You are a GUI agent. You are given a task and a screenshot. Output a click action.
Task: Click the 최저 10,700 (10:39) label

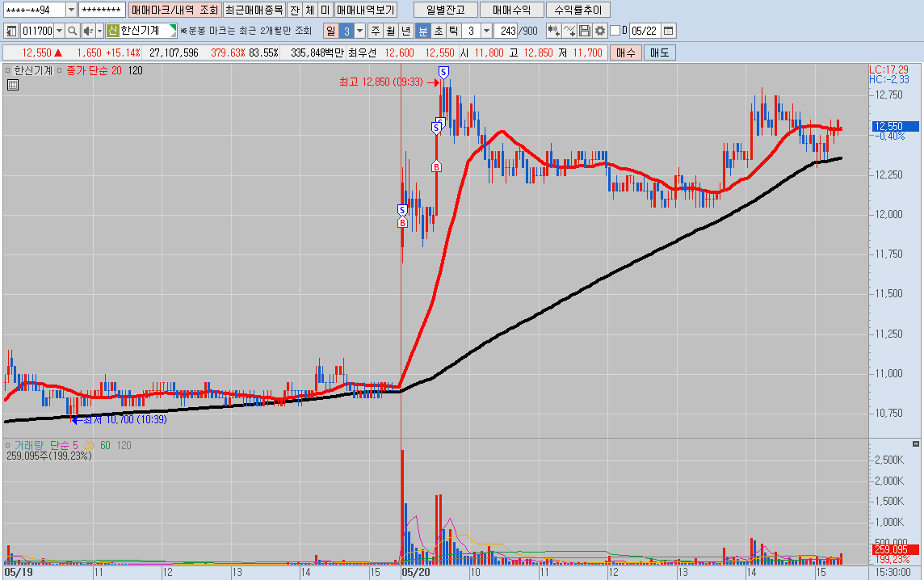125,420
